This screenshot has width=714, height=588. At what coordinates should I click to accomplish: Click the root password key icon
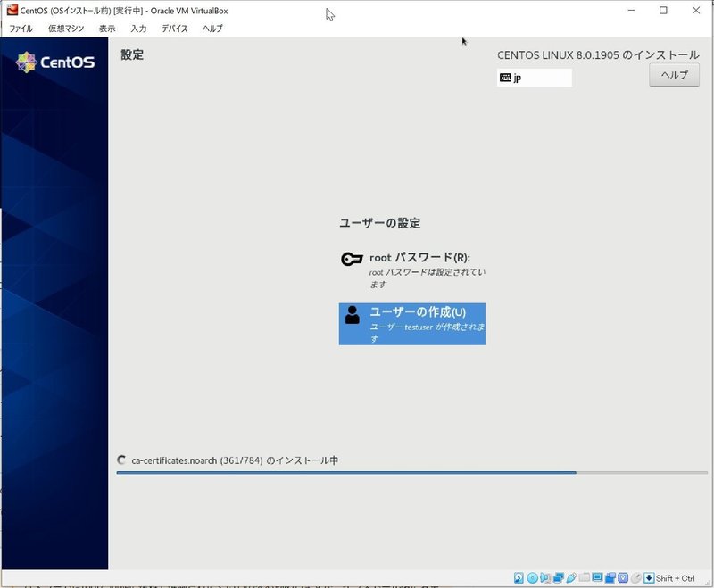pyautogui.click(x=352, y=259)
